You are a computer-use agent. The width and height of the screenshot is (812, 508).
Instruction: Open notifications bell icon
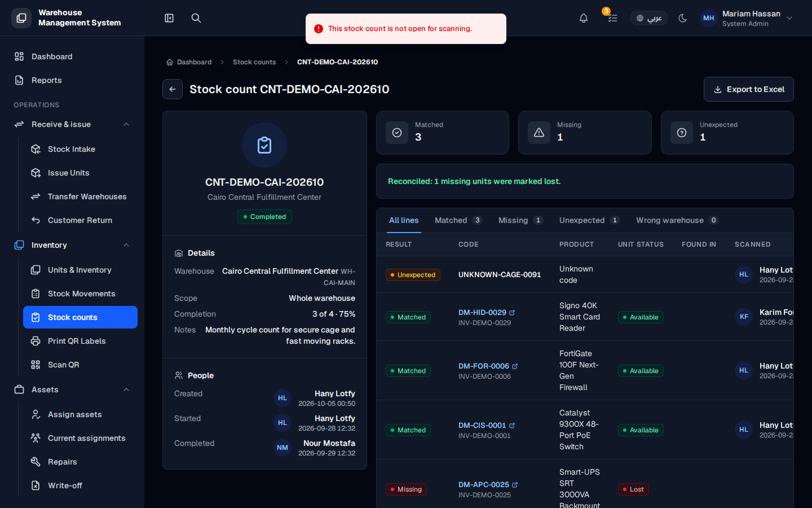click(x=584, y=18)
